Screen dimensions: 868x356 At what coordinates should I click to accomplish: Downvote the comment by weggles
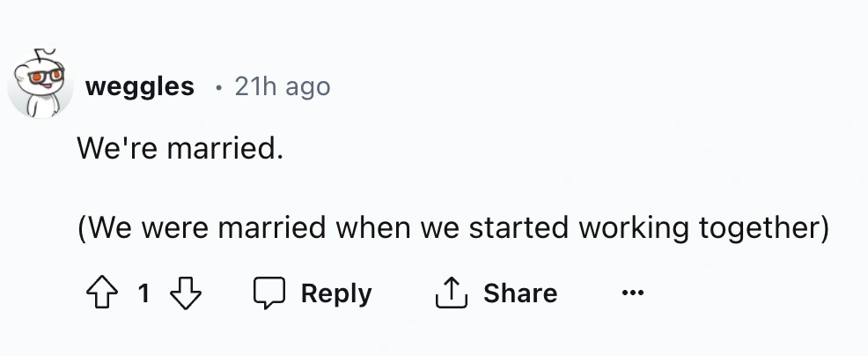click(185, 293)
